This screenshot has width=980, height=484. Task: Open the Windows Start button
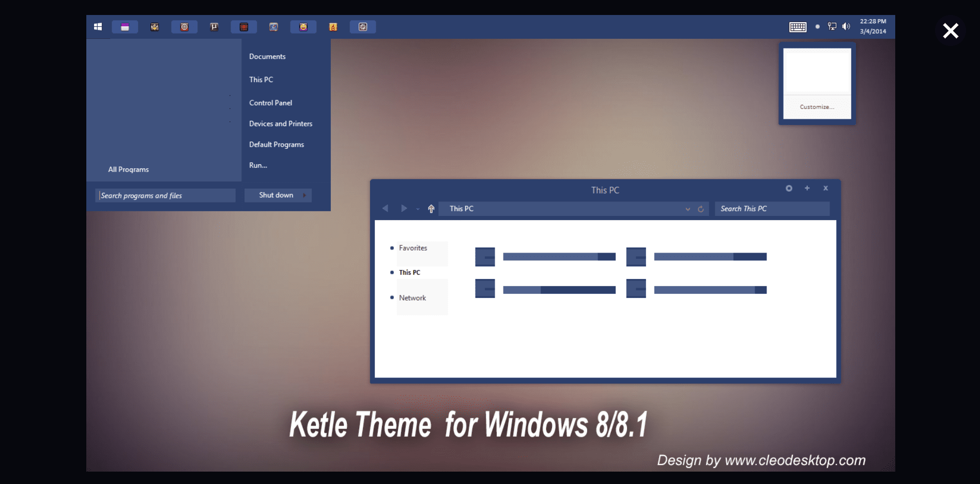tap(98, 27)
